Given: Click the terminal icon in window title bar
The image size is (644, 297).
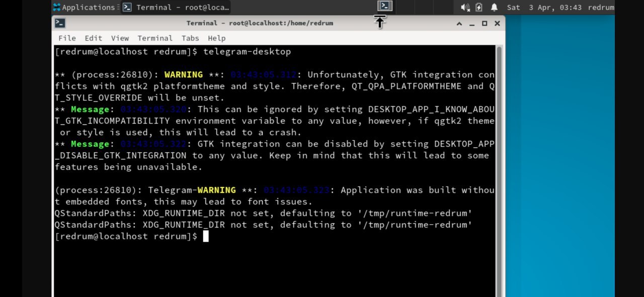Looking at the screenshot, I should pyautogui.click(x=60, y=23).
